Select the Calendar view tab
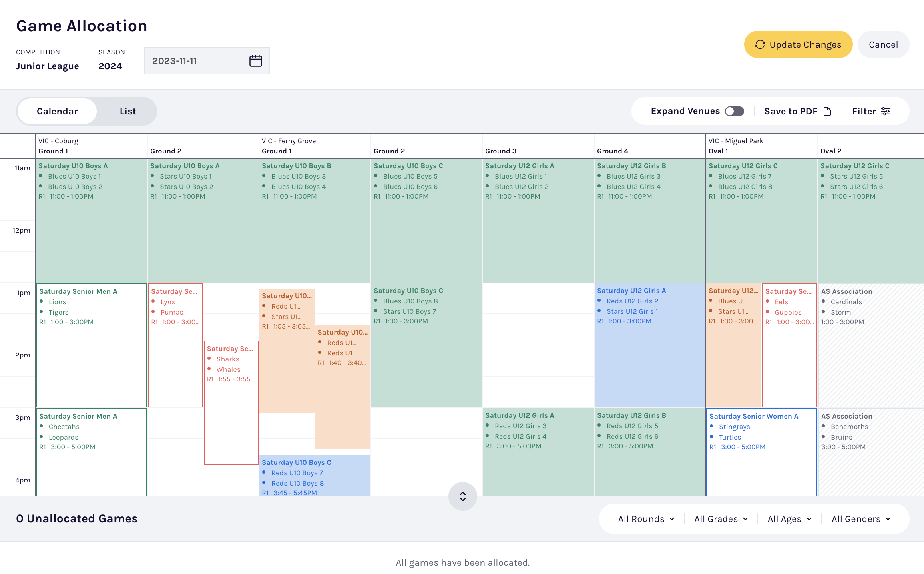The height and width of the screenshot is (574, 924). click(x=57, y=111)
